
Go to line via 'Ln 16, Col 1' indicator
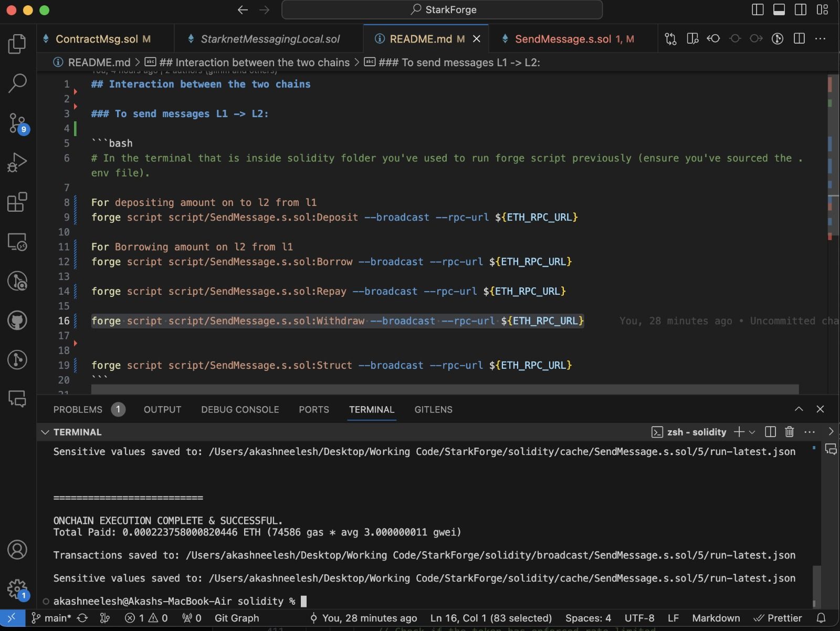[x=491, y=618]
